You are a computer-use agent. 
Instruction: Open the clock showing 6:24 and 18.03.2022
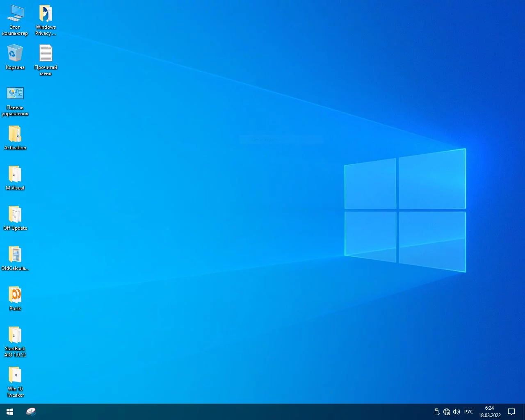click(490, 412)
